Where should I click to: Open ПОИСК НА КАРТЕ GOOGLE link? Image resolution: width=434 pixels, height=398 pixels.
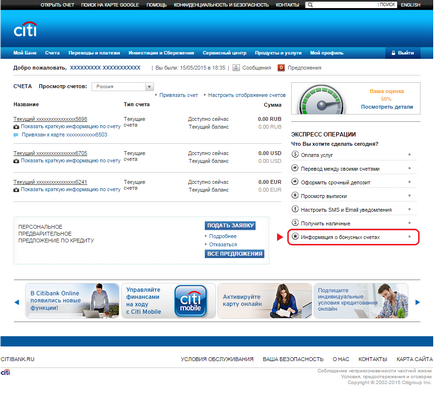(x=110, y=5)
